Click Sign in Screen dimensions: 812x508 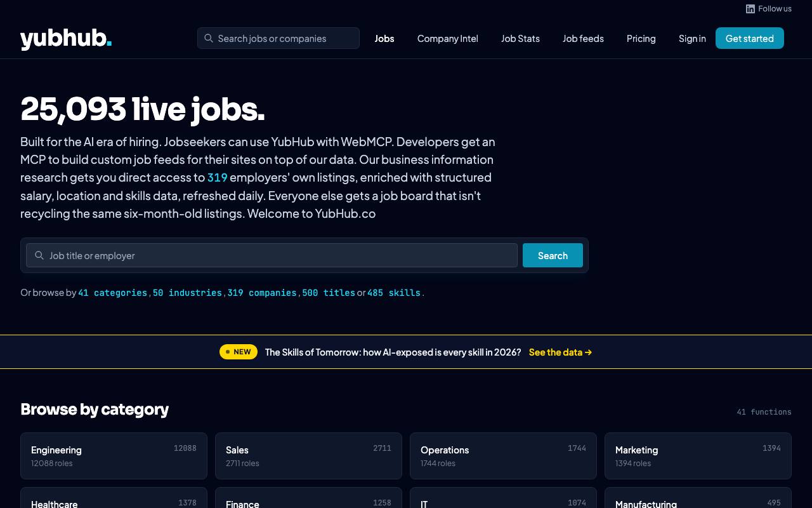(x=692, y=38)
